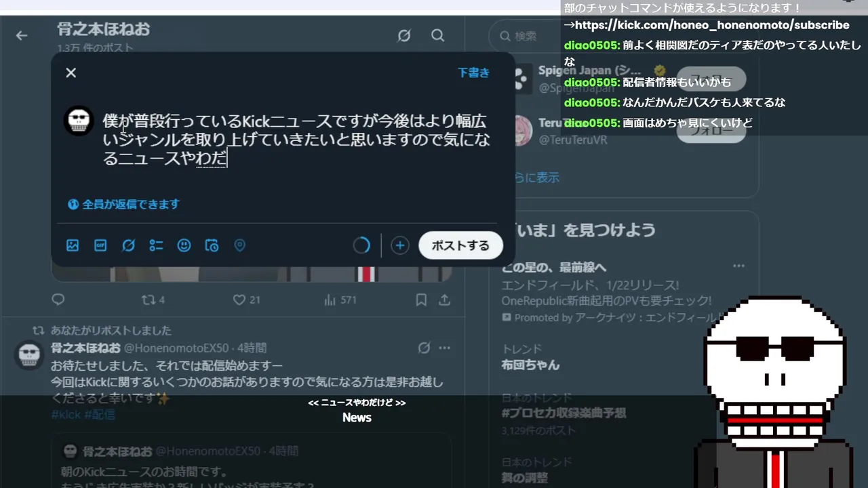Open drafts via 下書き link
Screen dimensions: 868x488
click(x=473, y=73)
